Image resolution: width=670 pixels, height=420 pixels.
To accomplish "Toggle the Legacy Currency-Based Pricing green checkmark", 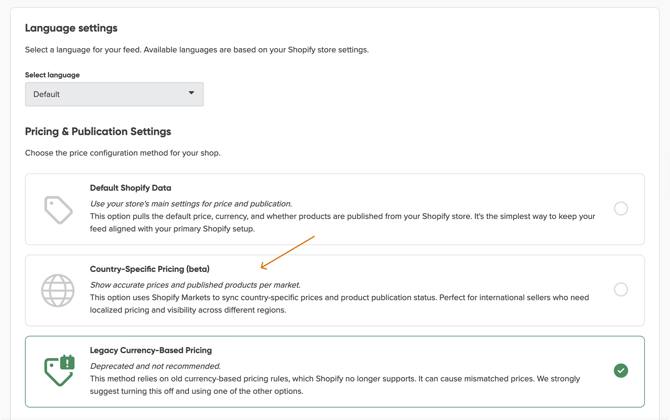I will tap(620, 370).
